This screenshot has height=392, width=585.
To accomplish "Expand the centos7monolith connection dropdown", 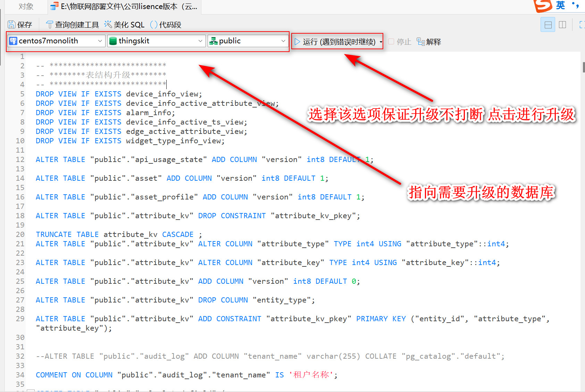I will [100, 41].
